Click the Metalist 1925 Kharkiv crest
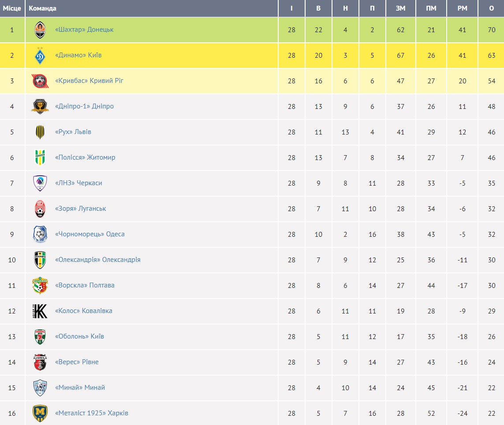Viewport: 504px width, 425px height. coord(40,414)
